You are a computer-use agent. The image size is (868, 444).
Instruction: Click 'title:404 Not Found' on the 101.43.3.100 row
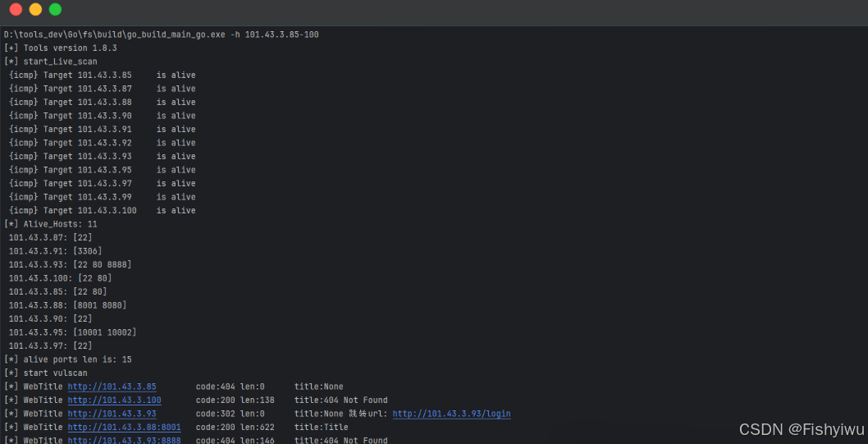341,400
